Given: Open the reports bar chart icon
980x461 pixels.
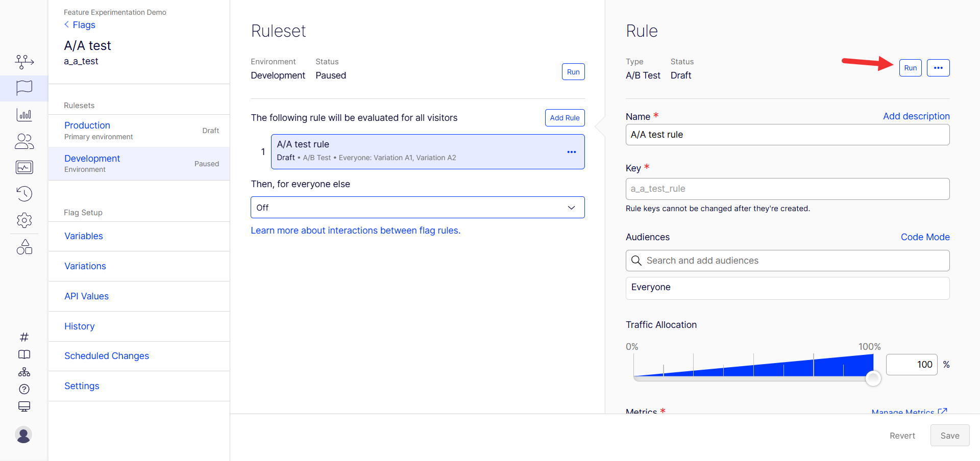Looking at the screenshot, I should [24, 114].
